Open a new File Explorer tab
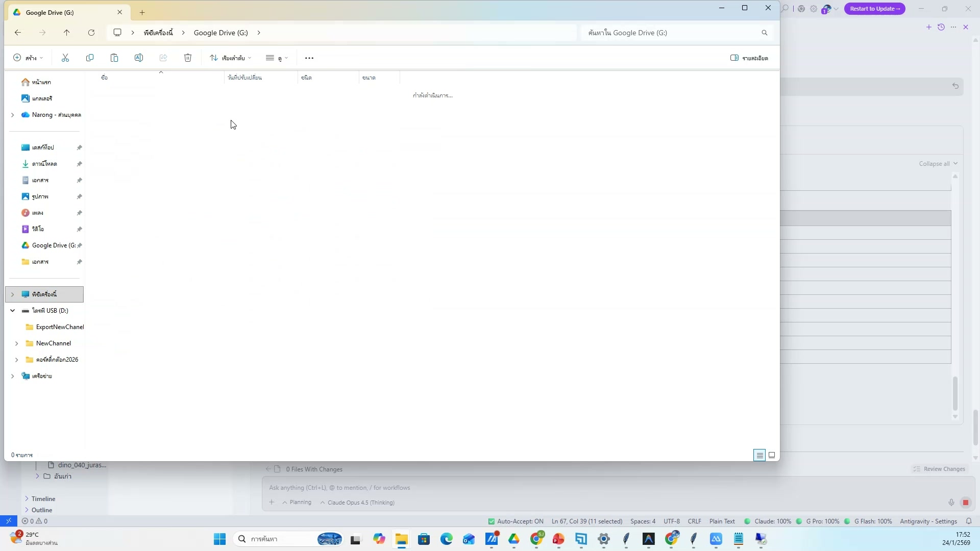This screenshot has width=980, height=551. [142, 12]
